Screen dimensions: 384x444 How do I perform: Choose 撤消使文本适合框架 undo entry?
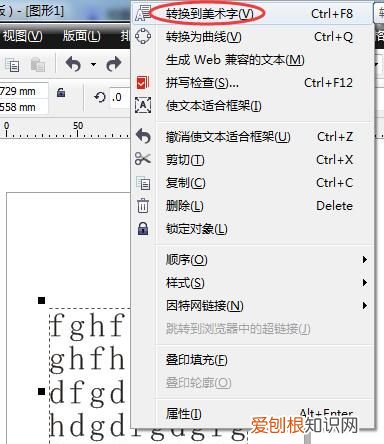253,137
